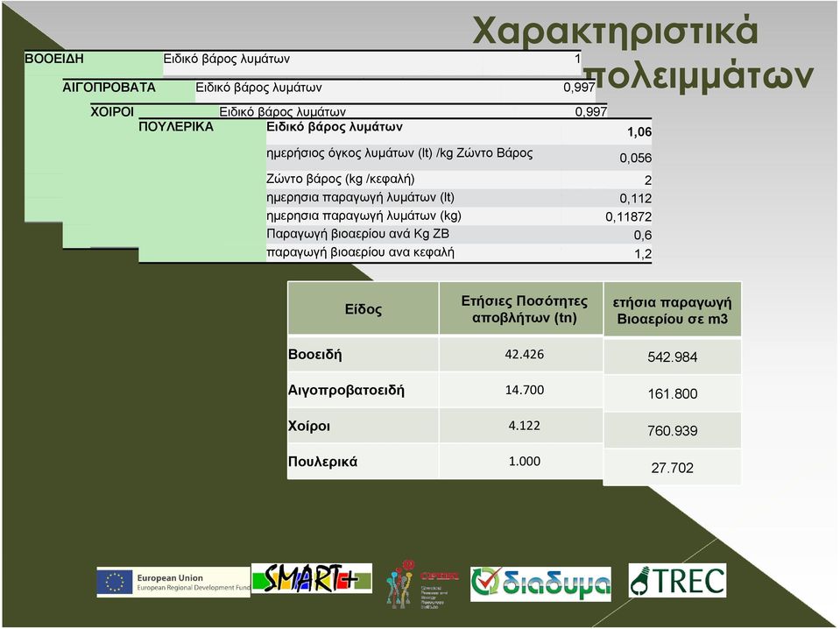This screenshot has width=840, height=629.
Task: Click the ΠΟΥΛΕΡΙΚΑ heading
Action: [x=176, y=127]
